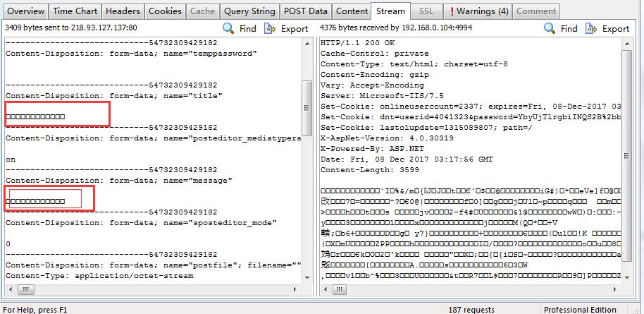
Task: Go to the Cookies tab
Action: click(165, 11)
